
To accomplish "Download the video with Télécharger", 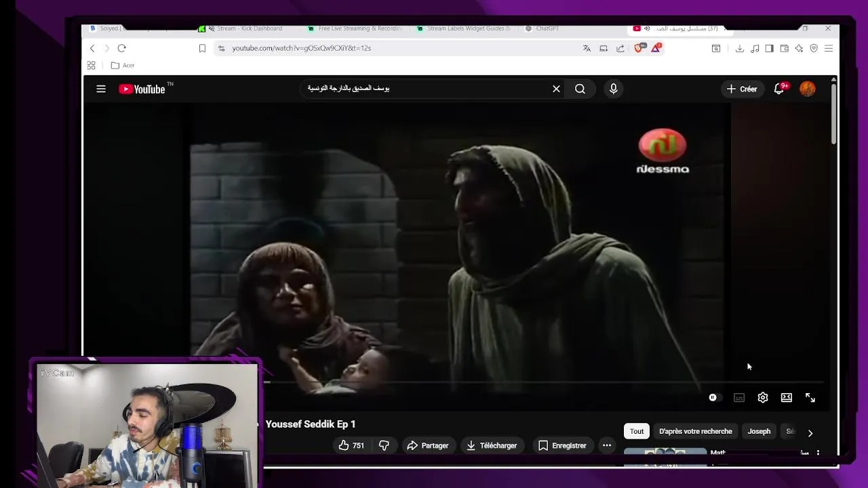I will [x=492, y=445].
